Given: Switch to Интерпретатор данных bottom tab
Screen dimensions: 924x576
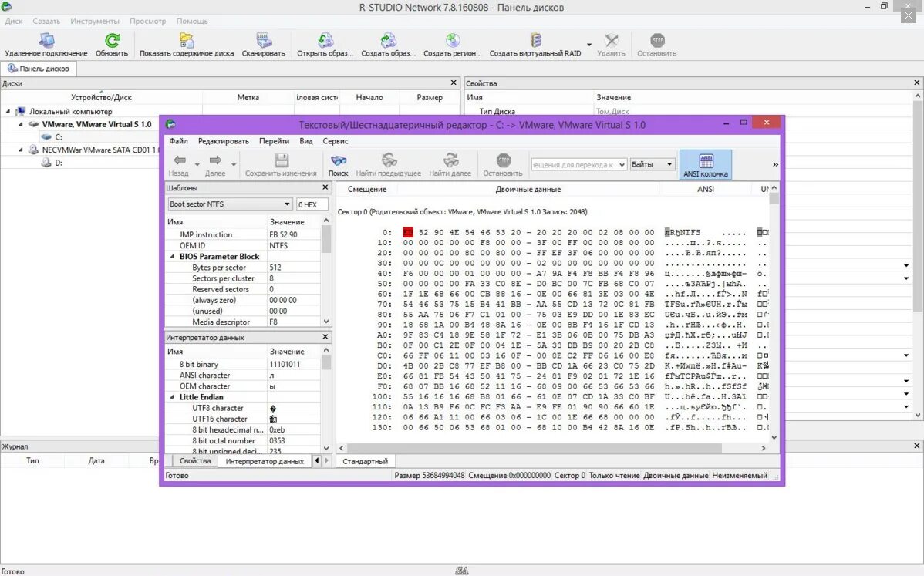Looking at the screenshot, I should pos(265,461).
